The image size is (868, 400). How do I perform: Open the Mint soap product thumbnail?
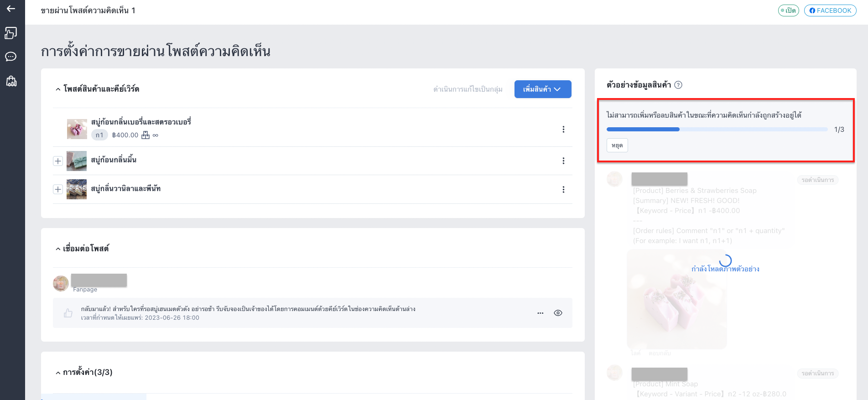(x=77, y=161)
